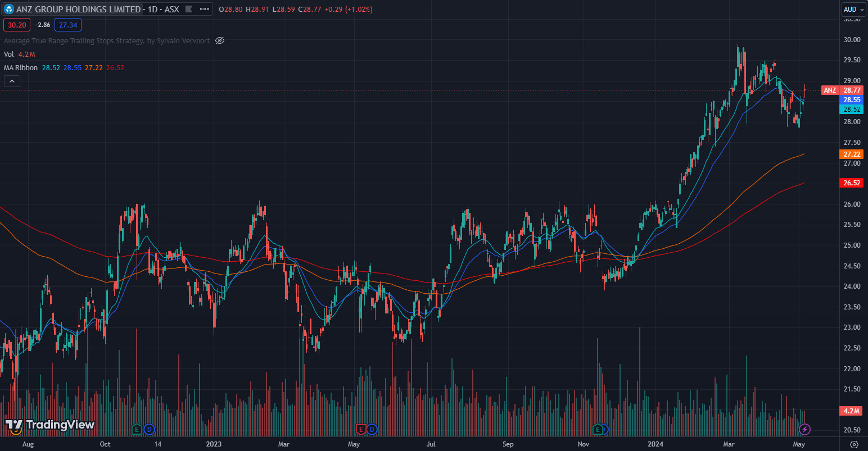Click the 4.2M volume label on axis

coord(852,411)
